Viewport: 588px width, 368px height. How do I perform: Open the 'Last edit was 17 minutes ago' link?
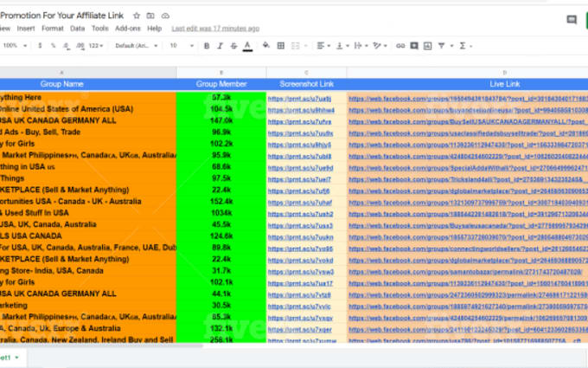(215, 29)
